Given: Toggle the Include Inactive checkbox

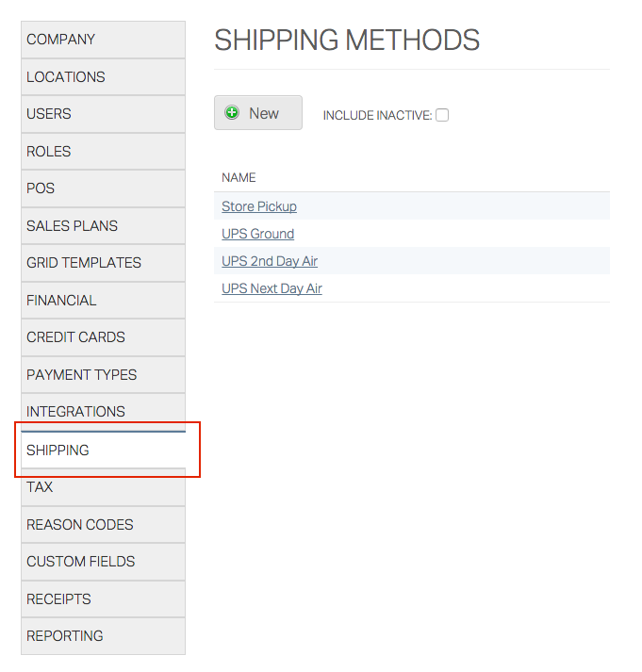Looking at the screenshot, I should click(x=442, y=115).
